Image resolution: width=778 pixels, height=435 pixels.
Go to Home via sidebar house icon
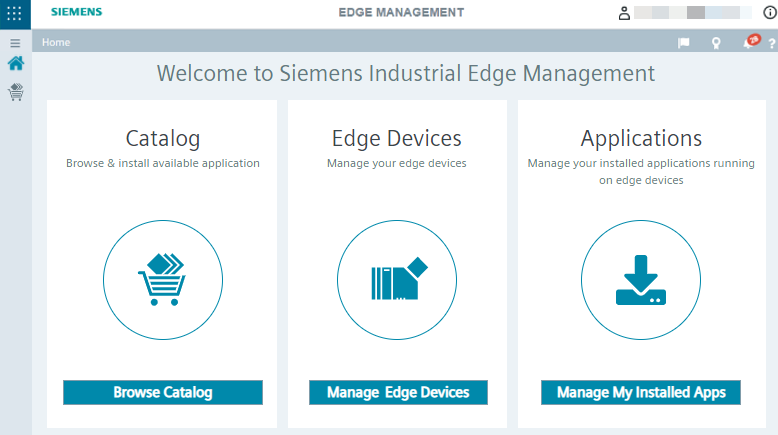point(15,64)
